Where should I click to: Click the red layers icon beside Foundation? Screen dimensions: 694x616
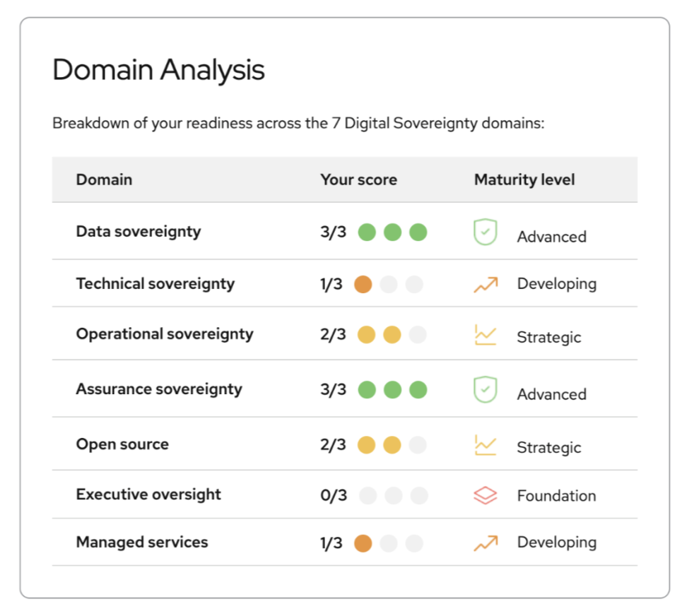(486, 495)
